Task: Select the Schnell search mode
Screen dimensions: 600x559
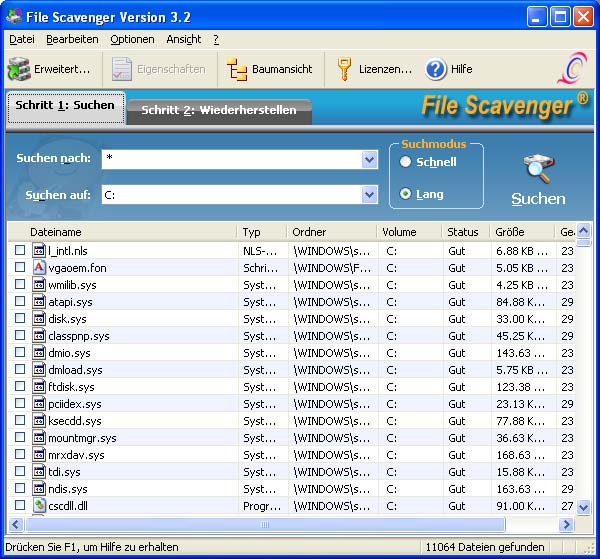Action: [x=405, y=162]
